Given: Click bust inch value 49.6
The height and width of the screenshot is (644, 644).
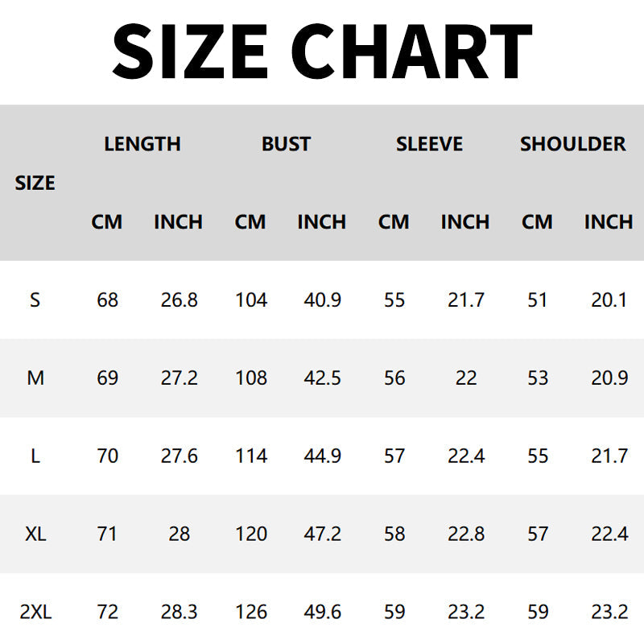Looking at the screenshot, I should tap(323, 612).
